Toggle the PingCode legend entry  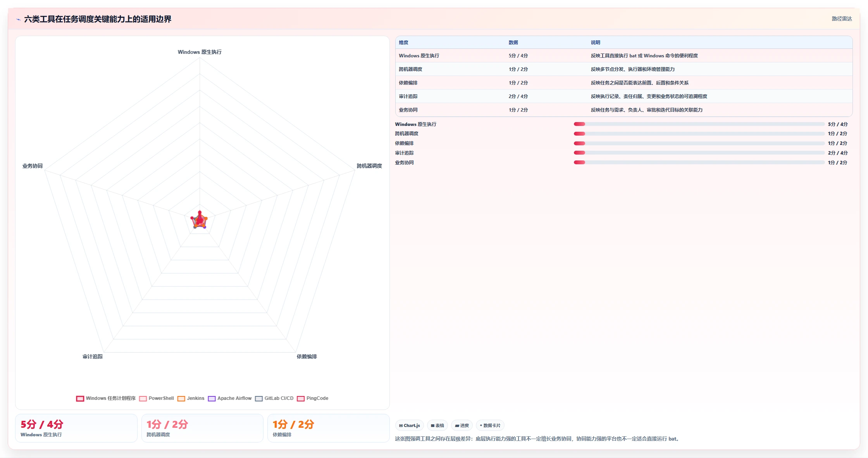313,398
